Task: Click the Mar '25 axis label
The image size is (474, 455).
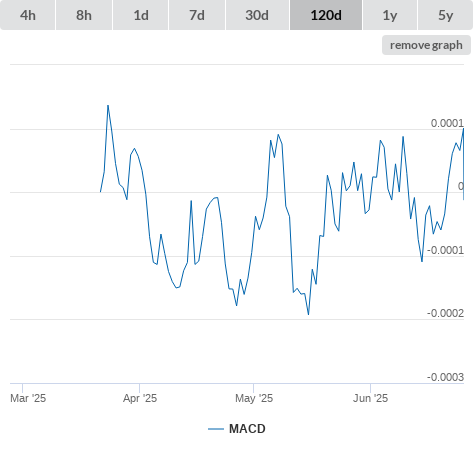Action: tap(28, 398)
